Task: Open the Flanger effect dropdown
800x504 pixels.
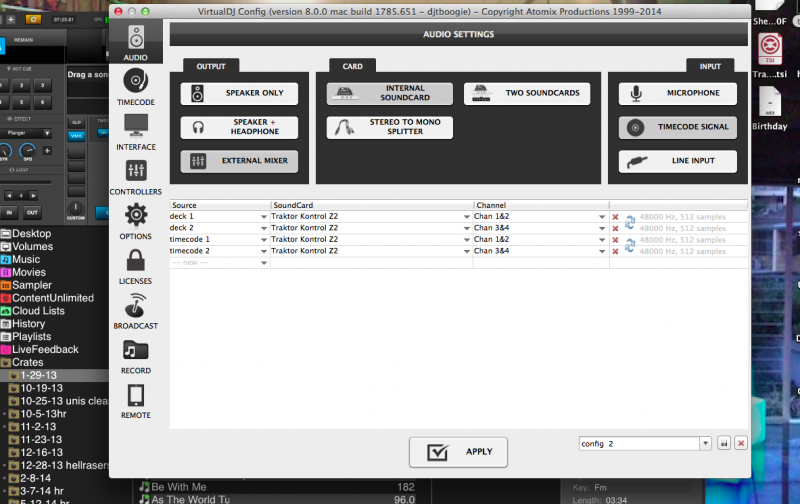Action: (x=47, y=133)
